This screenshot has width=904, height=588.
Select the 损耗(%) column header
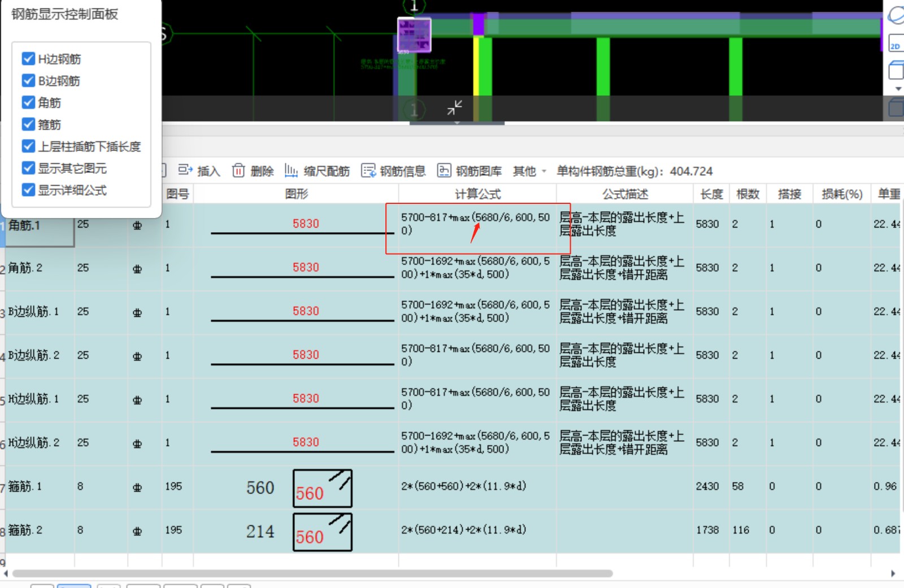842,194
